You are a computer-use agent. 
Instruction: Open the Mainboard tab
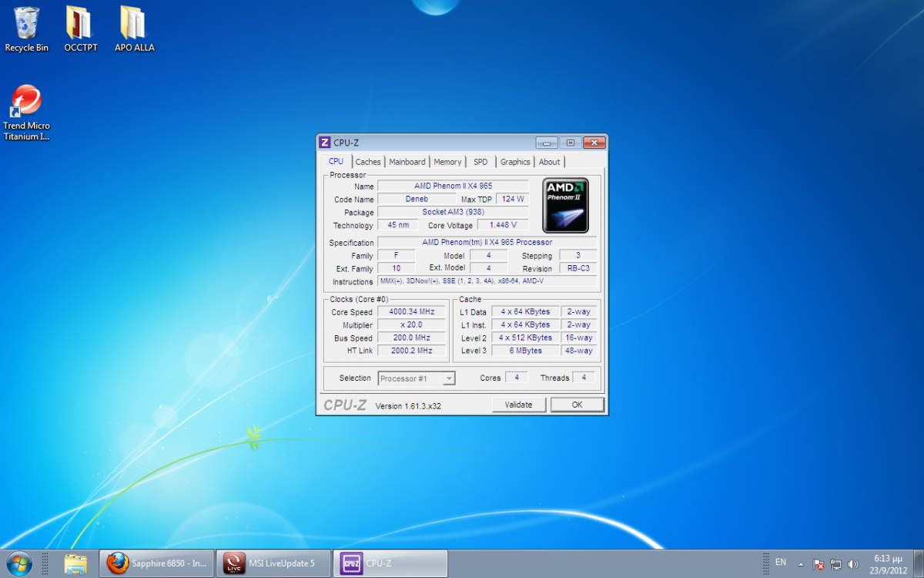pyautogui.click(x=407, y=162)
